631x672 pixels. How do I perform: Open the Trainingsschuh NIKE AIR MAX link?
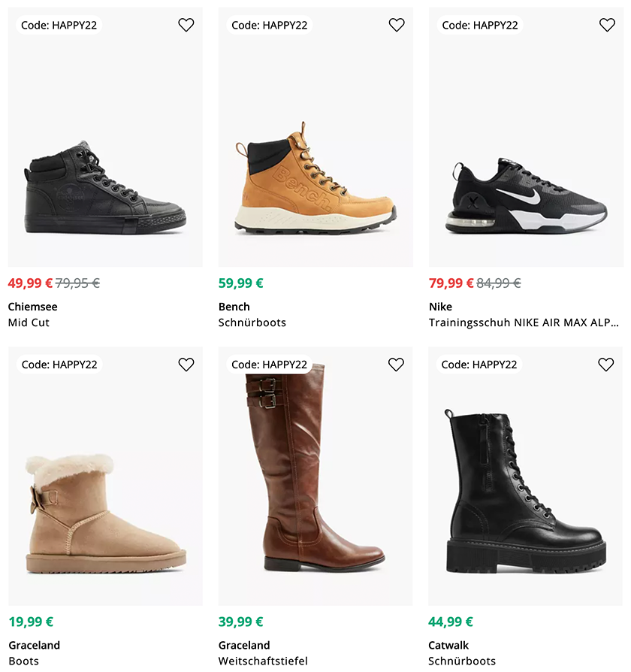pyautogui.click(x=524, y=322)
